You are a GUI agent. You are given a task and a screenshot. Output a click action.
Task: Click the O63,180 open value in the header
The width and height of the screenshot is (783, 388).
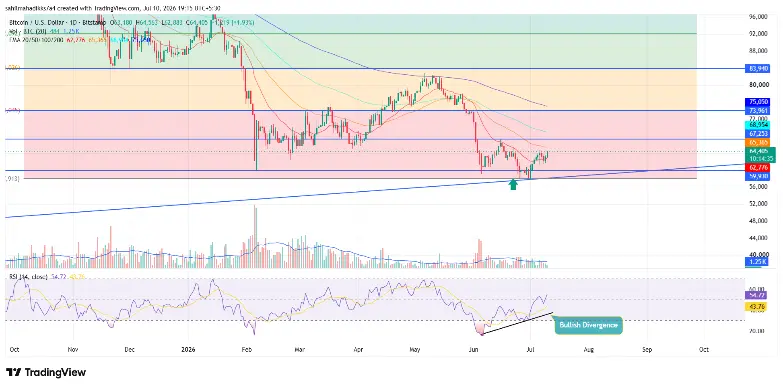tap(121, 23)
